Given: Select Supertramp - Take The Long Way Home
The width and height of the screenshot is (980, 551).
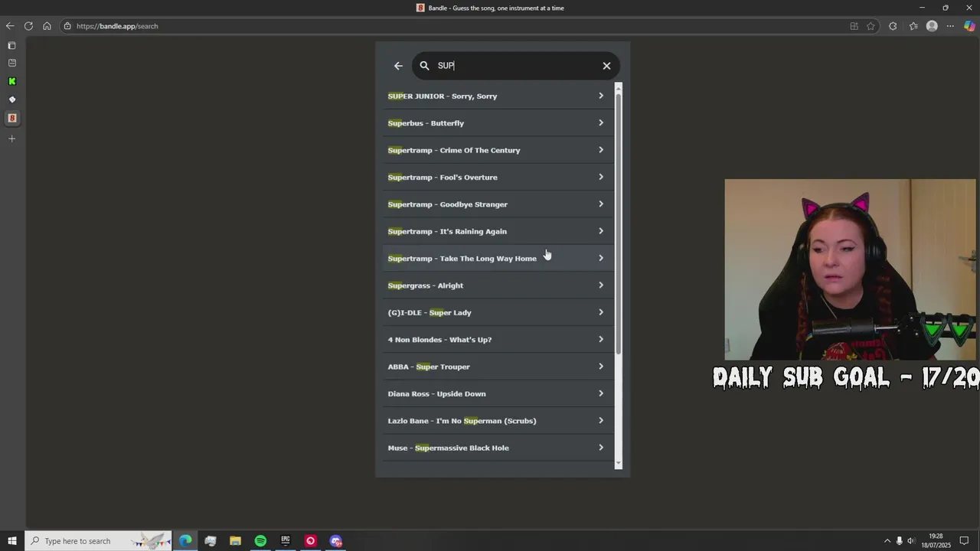Looking at the screenshot, I should pos(498,258).
